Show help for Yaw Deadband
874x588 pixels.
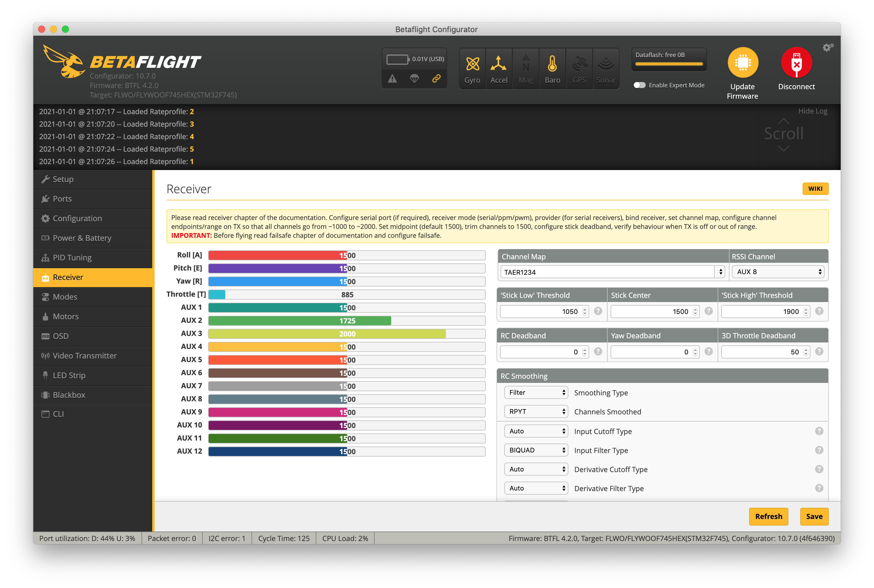[709, 351]
